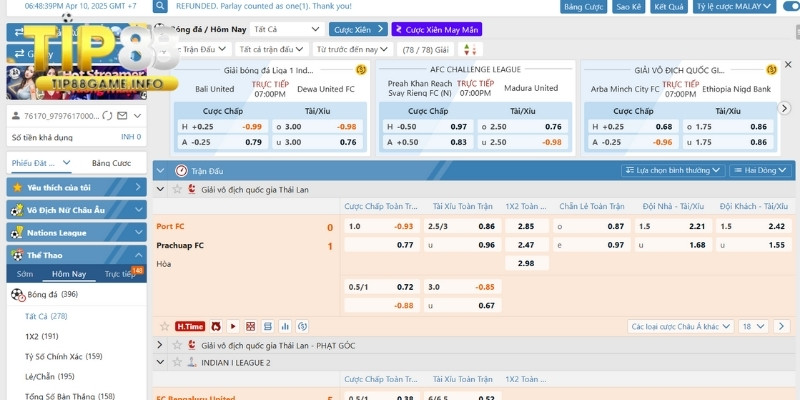Screen dimensions: 800x400
Task: Expand the Thái Lan - PHẠT GÓC league row
Action: (x=161, y=344)
